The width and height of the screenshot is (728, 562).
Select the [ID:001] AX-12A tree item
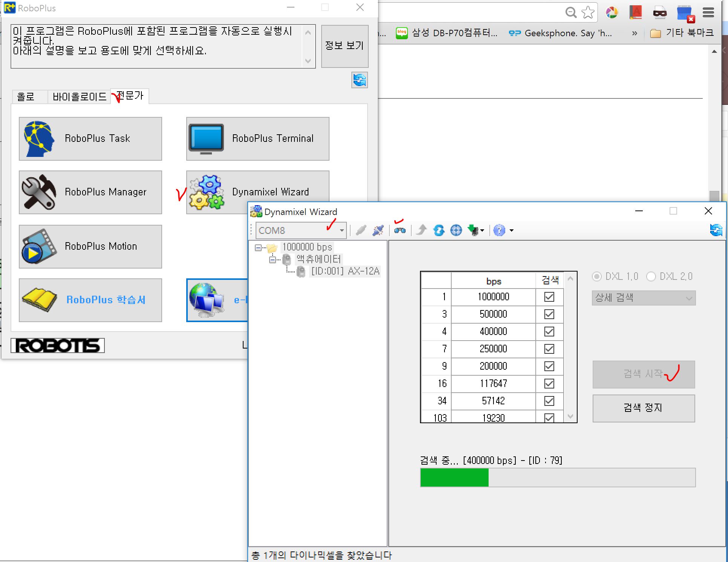(345, 272)
